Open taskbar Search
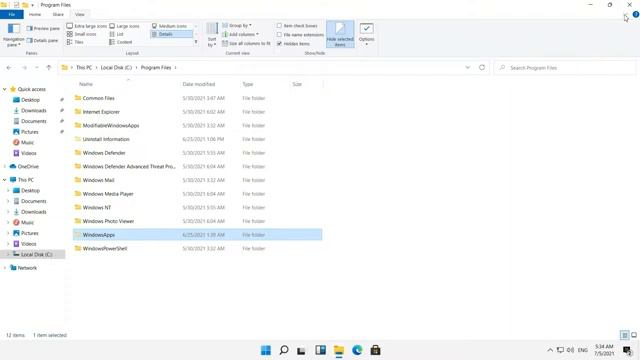The width and height of the screenshot is (640, 360). point(284,350)
